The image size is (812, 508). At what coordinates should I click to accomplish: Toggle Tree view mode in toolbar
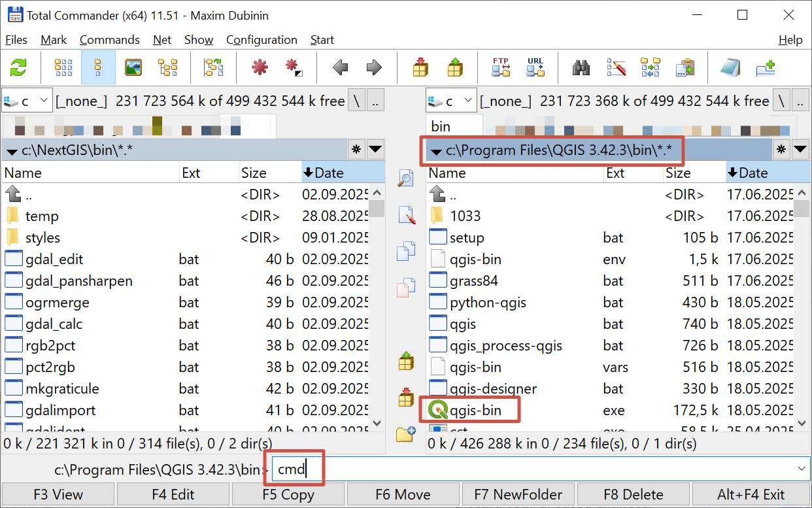click(x=168, y=67)
